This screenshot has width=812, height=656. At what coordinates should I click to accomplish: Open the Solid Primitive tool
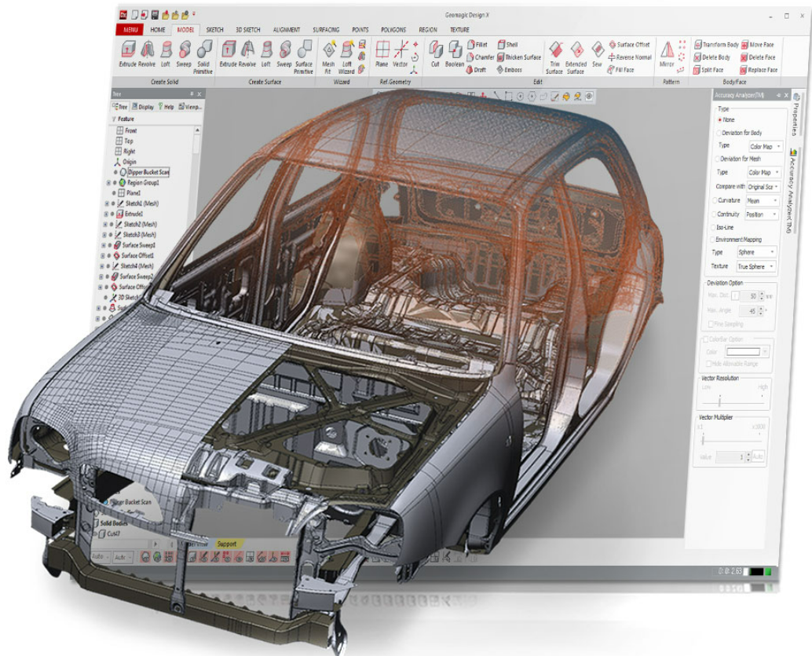[203, 57]
